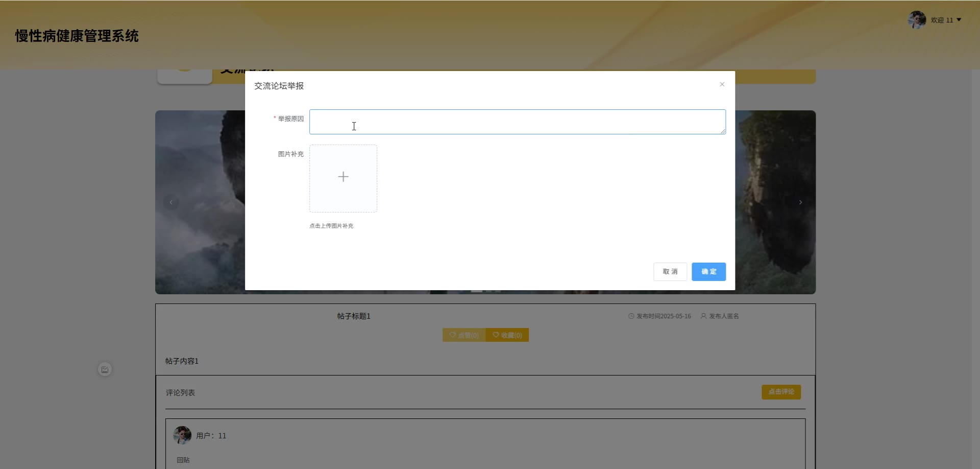
Task: Click commenter avatar beside 用户：11
Action: pyautogui.click(x=182, y=435)
